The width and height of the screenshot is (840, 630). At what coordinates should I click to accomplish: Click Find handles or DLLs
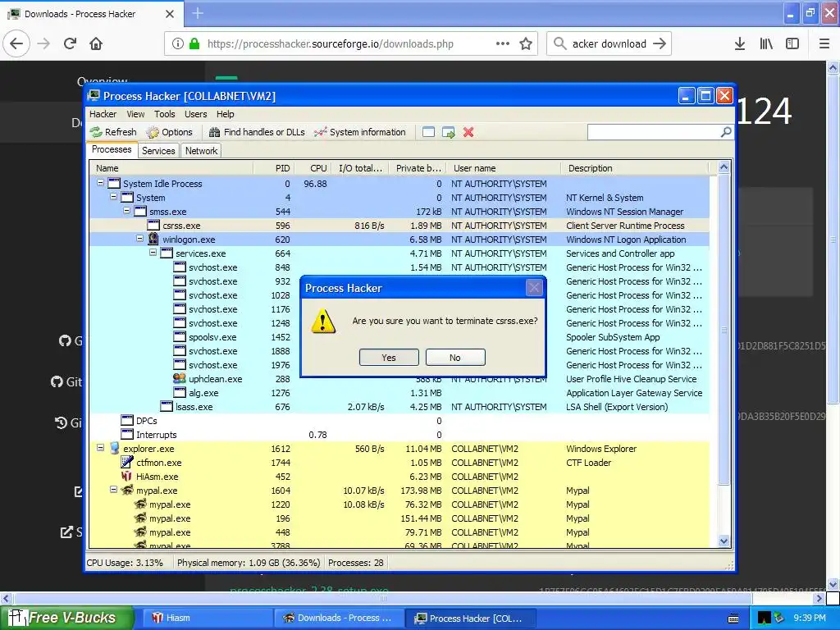tap(257, 132)
